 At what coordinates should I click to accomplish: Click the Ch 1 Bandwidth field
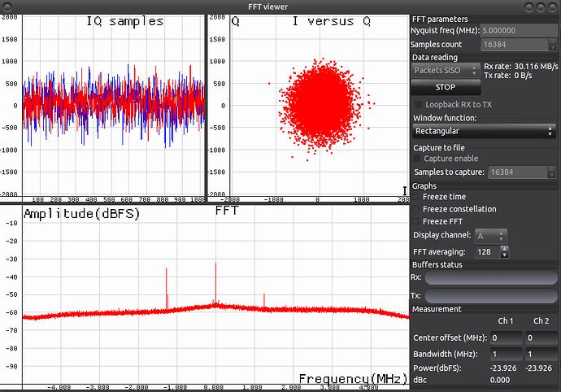[506, 355]
